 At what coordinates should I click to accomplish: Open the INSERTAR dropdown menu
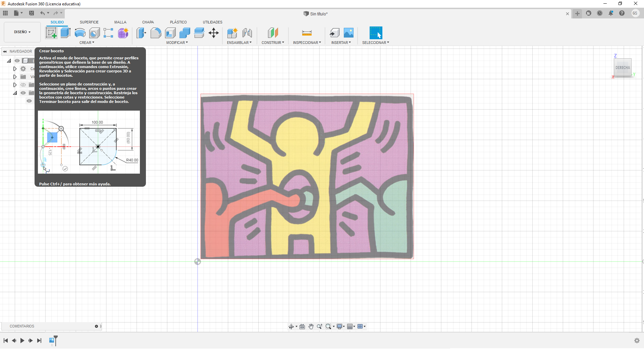(x=341, y=43)
